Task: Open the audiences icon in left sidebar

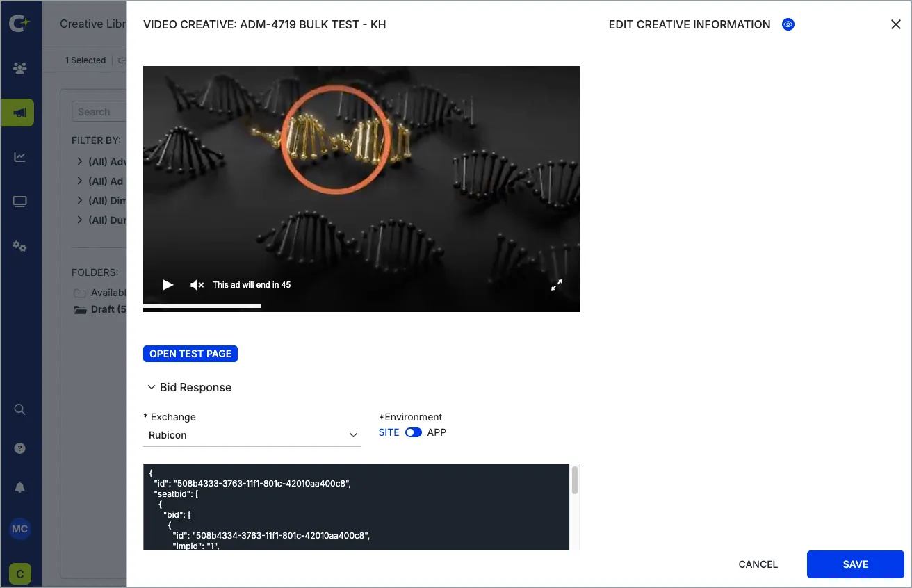Action: pos(20,68)
